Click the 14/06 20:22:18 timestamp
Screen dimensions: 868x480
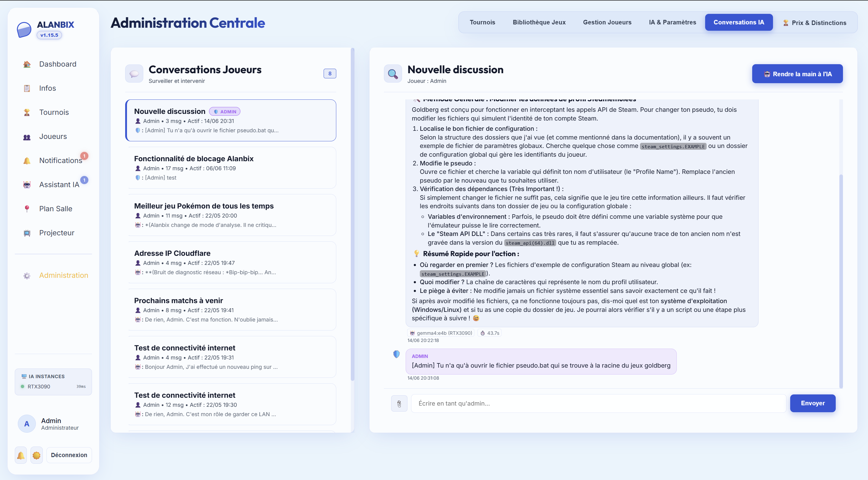(x=423, y=340)
